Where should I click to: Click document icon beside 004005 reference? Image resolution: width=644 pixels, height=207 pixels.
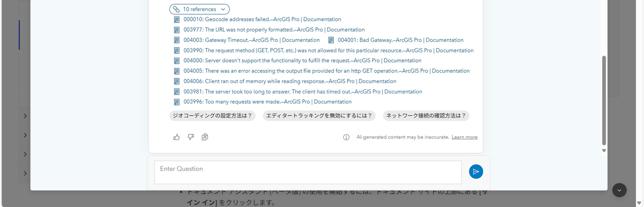click(176, 71)
